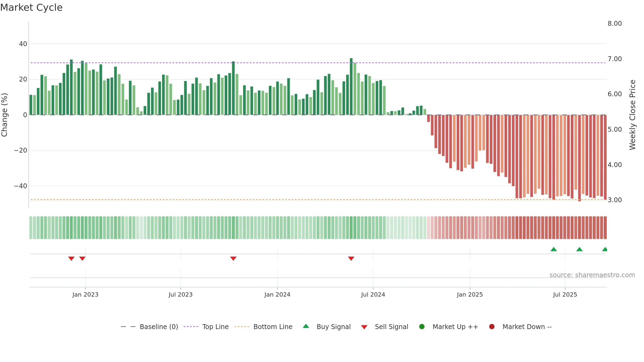Click the 3.00 price axis label
This screenshot has width=644, height=362.
point(615,200)
